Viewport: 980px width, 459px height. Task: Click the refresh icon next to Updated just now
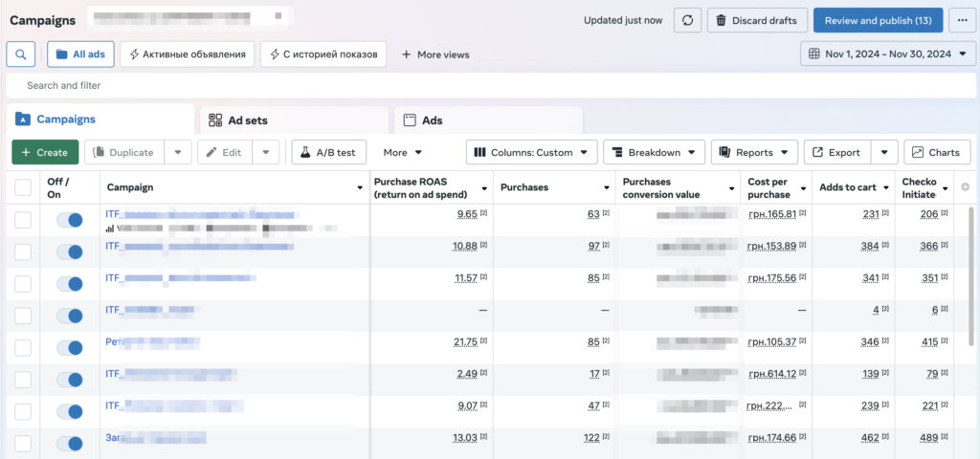pos(687,20)
